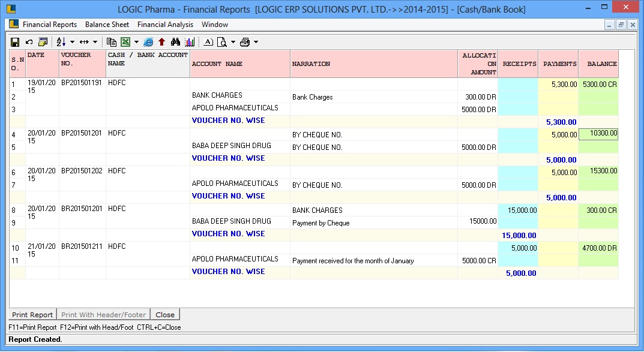
Task: Click the Print Report button
Action: click(32, 315)
